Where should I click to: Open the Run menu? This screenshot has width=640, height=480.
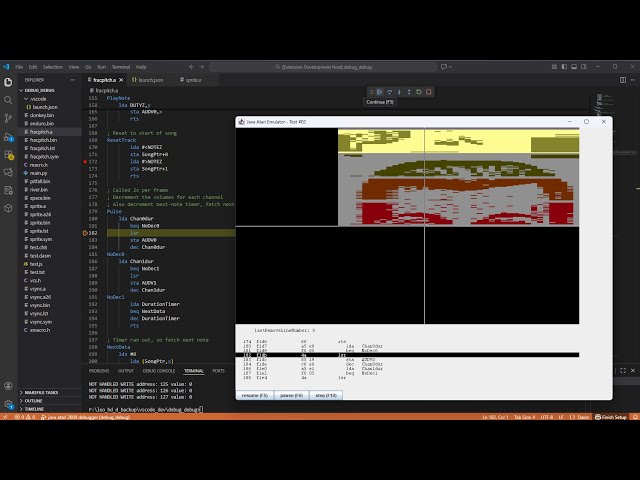(102, 67)
